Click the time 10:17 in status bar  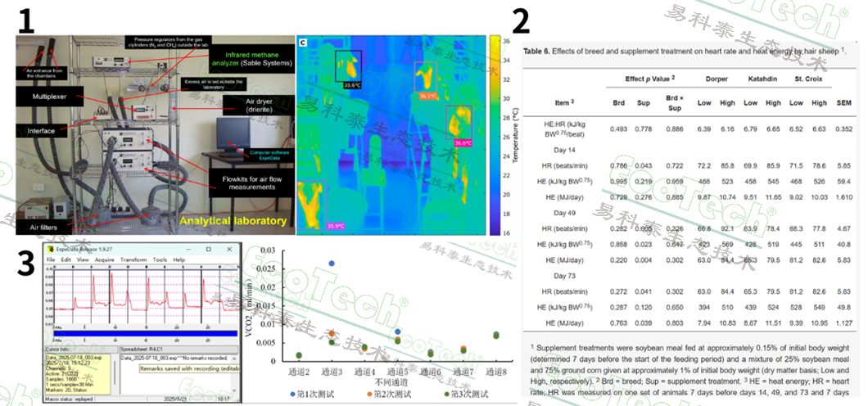point(223,399)
